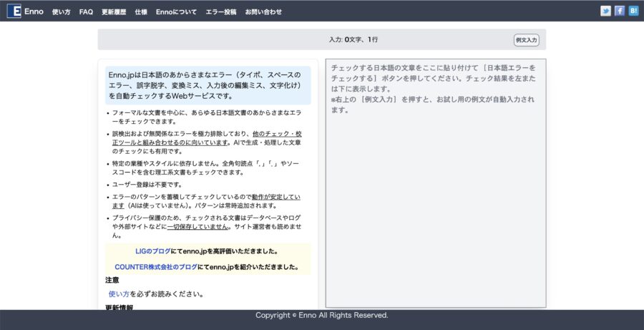
Task: Click underlined 動作が安定しています text
Action: [206, 201]
